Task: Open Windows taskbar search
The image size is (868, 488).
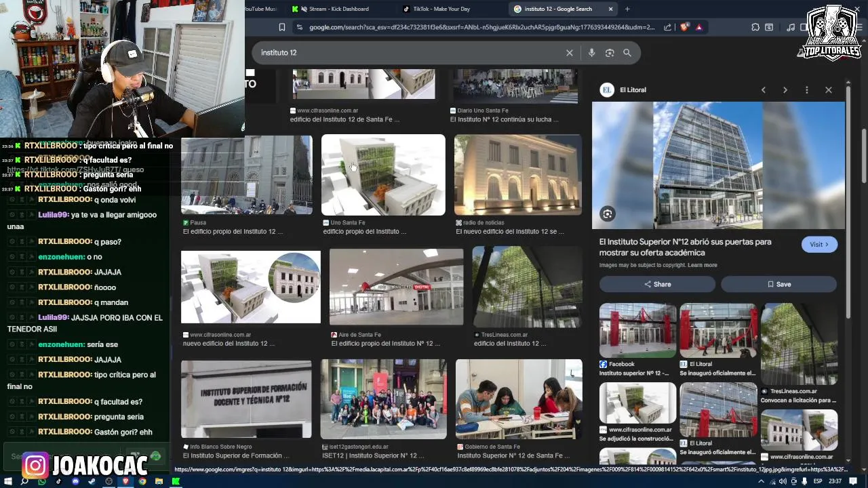Action: (x=24, y=481)
